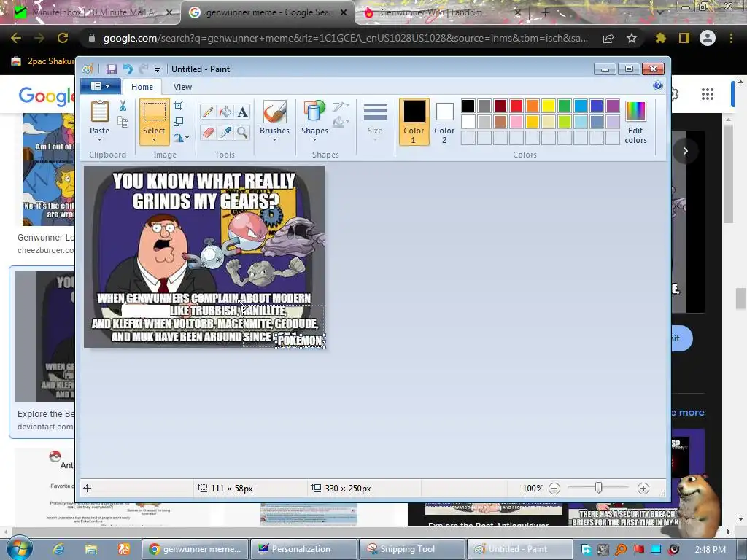Click the Chrome address bar URL

[345, 38]
